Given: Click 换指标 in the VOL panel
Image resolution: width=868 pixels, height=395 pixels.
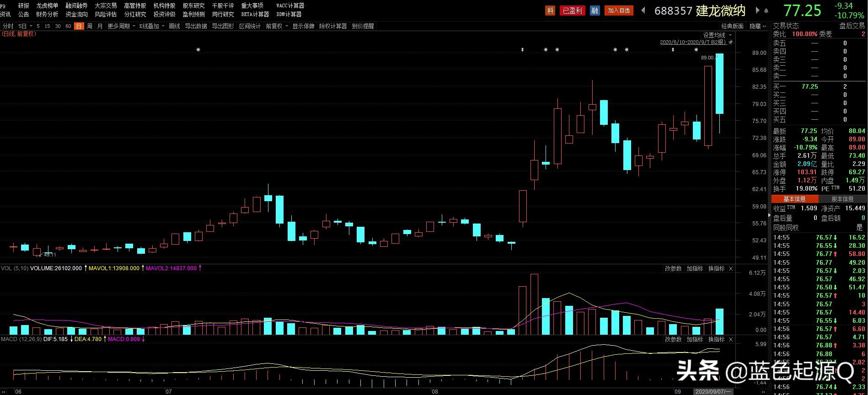Looking at the screenshot, I should pos(716,269).
